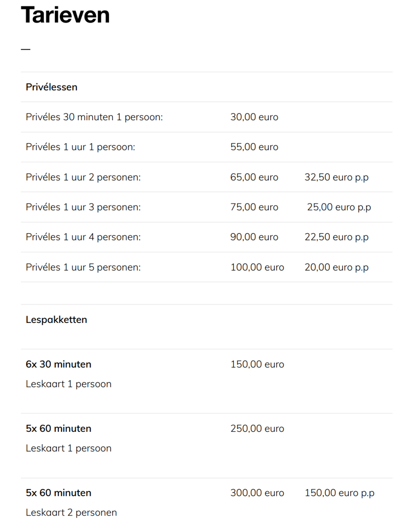Click Privéles 1 uur 1 persoon label

point(80,147)
